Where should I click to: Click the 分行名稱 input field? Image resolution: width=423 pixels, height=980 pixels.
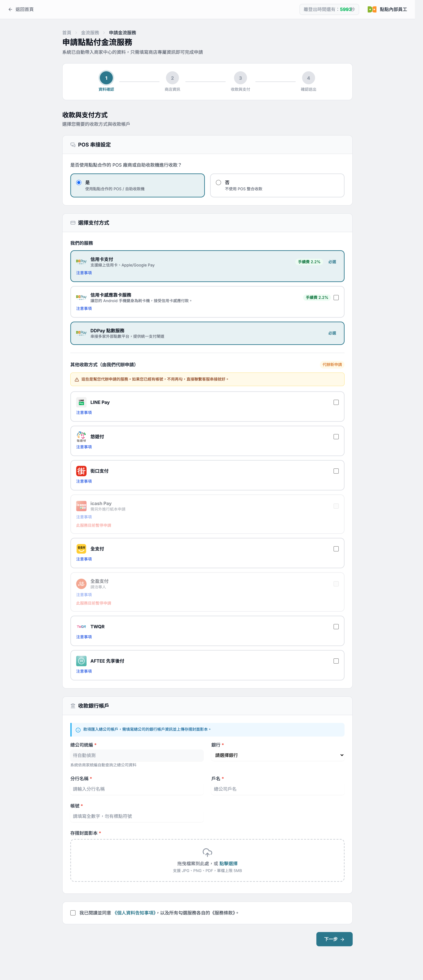click(137, 789)
